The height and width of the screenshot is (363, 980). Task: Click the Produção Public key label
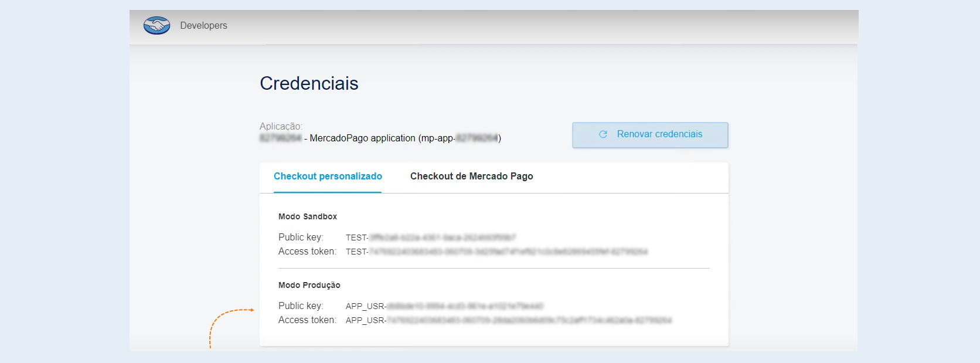click(x=301, y=306)
